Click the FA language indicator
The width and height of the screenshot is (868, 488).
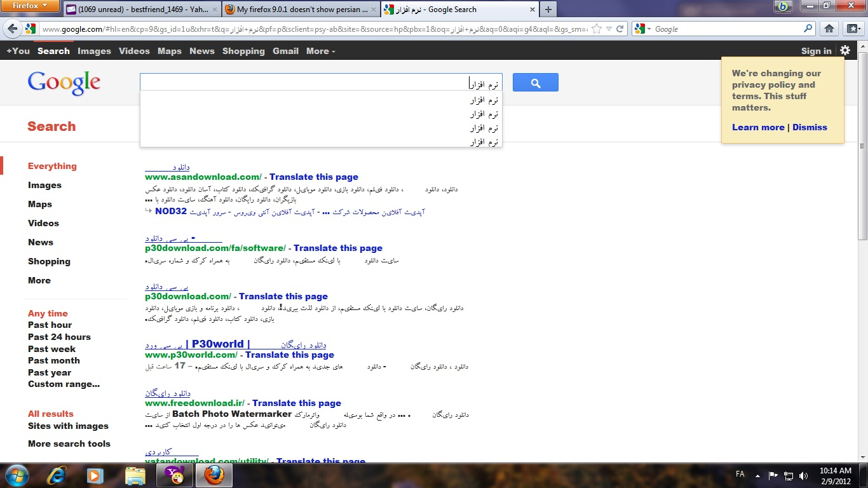click(740, 474)
